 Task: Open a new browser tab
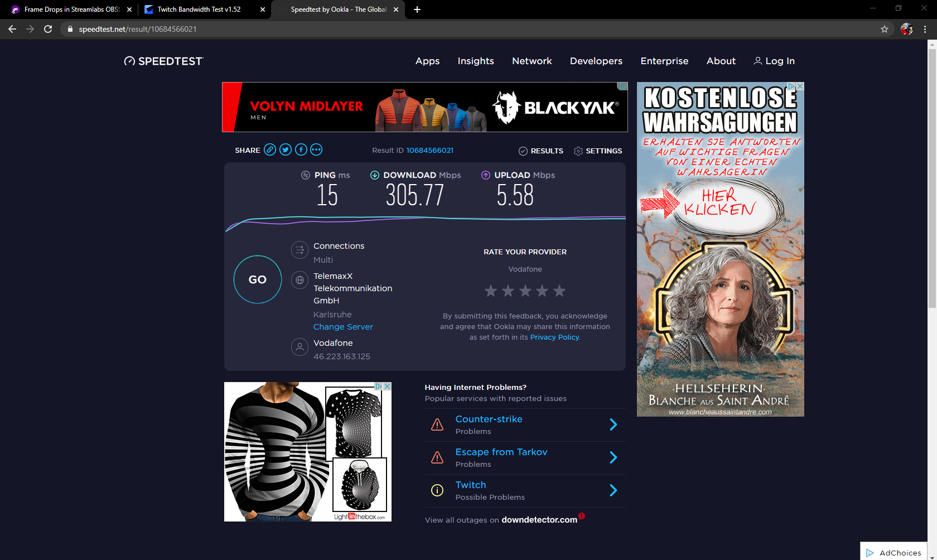click(x=417, y=9)
